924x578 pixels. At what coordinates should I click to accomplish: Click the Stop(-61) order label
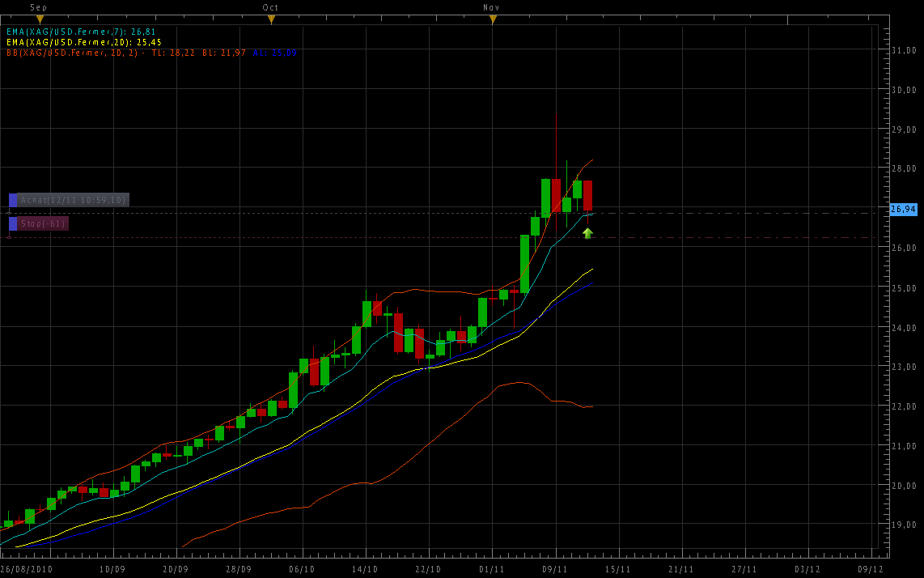point(43,223)
